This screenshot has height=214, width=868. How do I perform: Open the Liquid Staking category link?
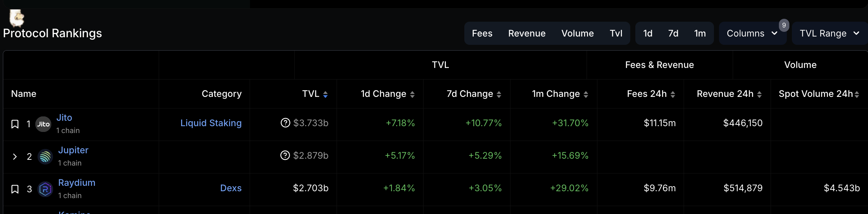click(211, 123)
